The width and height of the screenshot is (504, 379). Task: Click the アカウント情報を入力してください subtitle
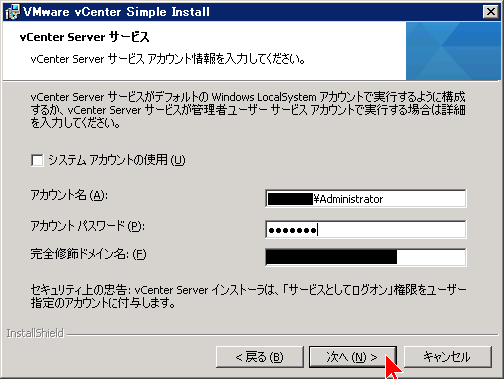point(168,59)
